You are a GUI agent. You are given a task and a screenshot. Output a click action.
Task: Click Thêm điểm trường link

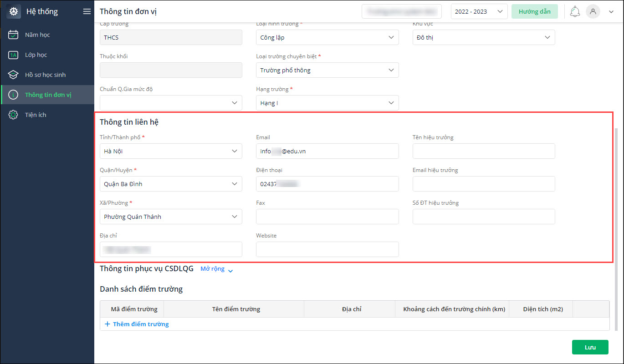coord(137,324)
